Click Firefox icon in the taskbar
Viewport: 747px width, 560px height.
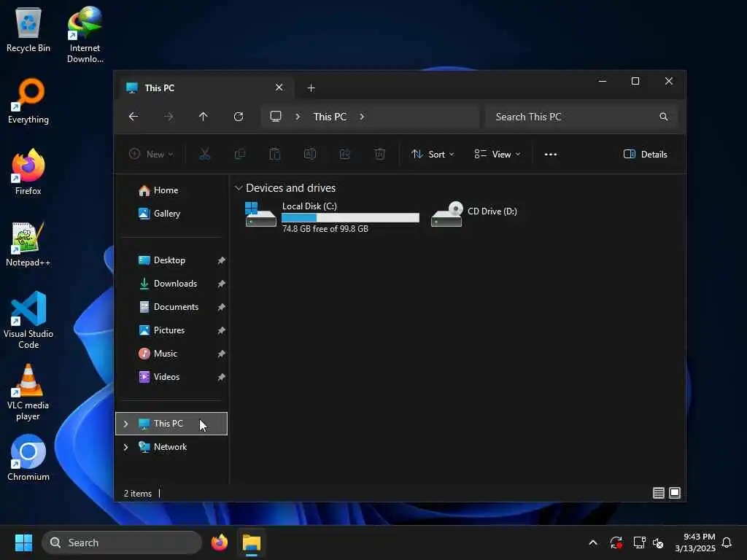[x=219, y=542]
